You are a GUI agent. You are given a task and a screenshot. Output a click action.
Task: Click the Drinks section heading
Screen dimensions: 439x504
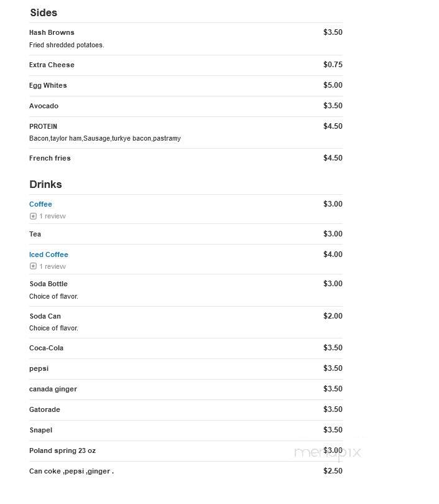pyautogui.click(x=45, y=184)
